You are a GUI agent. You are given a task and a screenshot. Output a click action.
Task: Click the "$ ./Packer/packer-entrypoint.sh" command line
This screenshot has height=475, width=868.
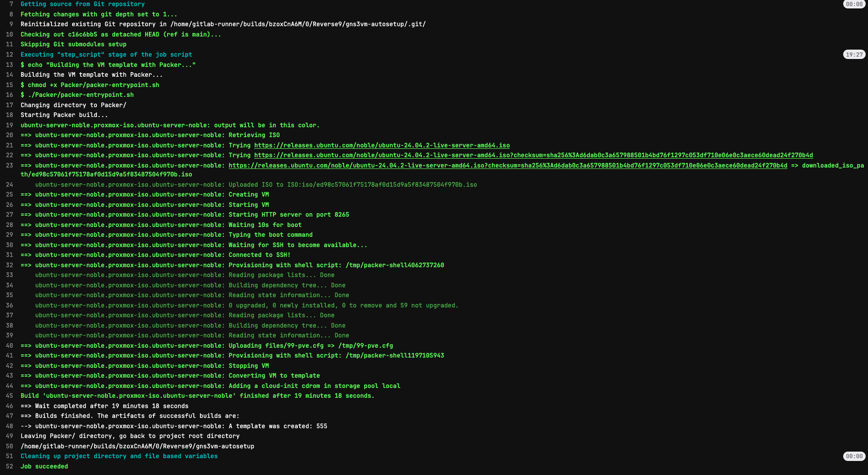coord(77,95)
